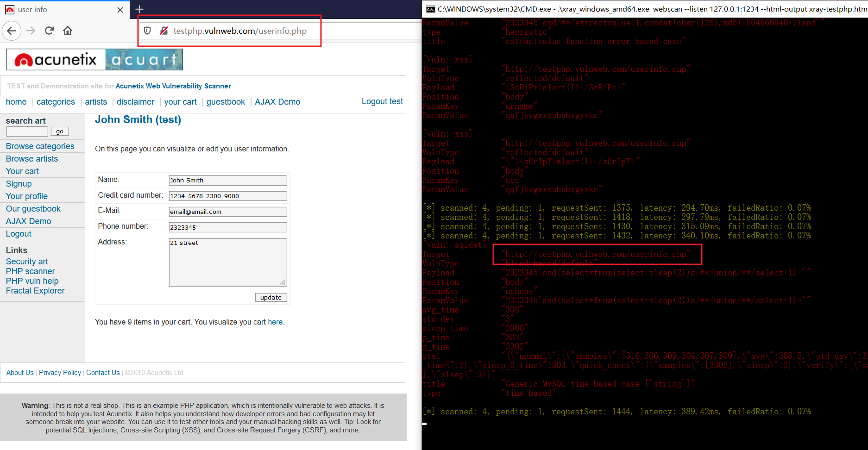The height and width of the screenshot is (450, 868).
Task: Click 'Acunetix Web Vulnerability Scanner' link
Action: tap(173, 86)
